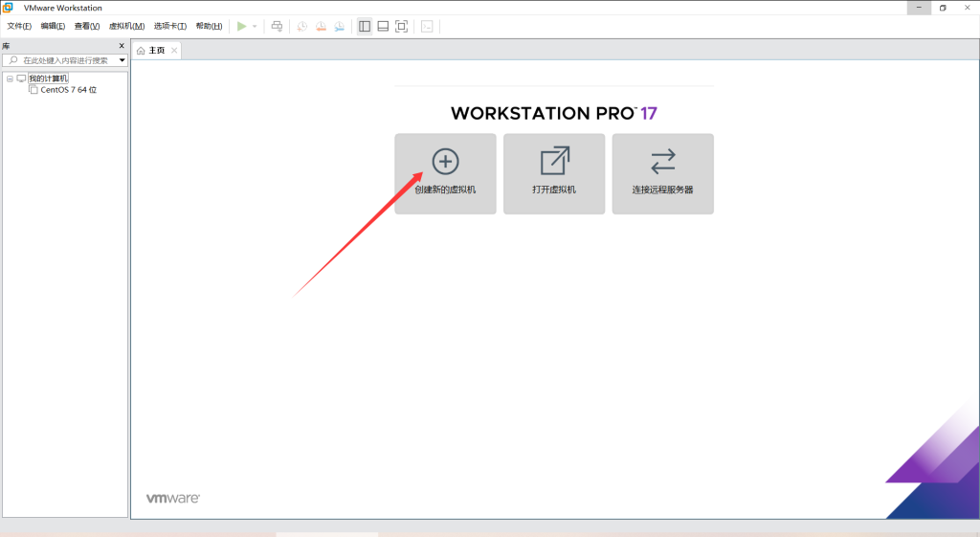The height and width of the screenshot is (537, 980).
Task: Select CentOS 7 64 位 in library
Action: pos(68,90)
